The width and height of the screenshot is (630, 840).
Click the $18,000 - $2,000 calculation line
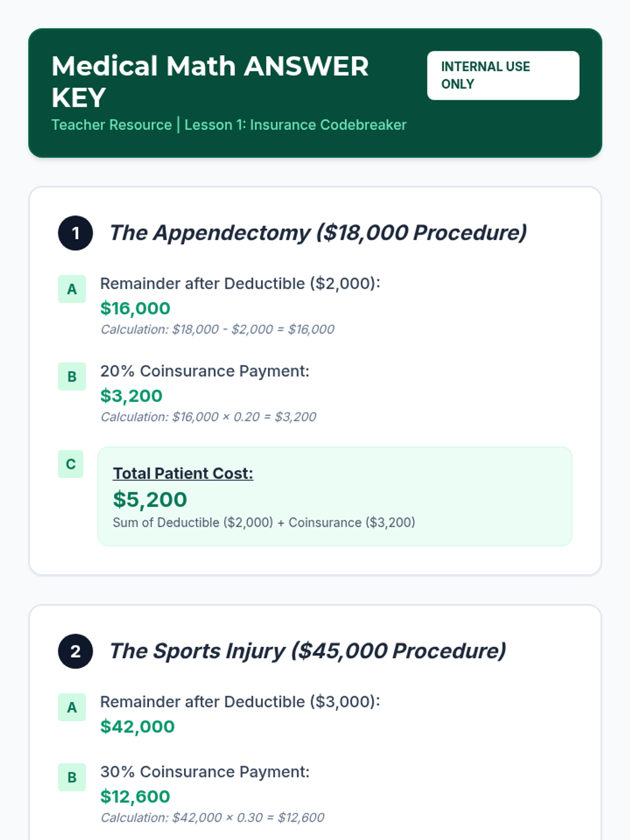point(217,330)
